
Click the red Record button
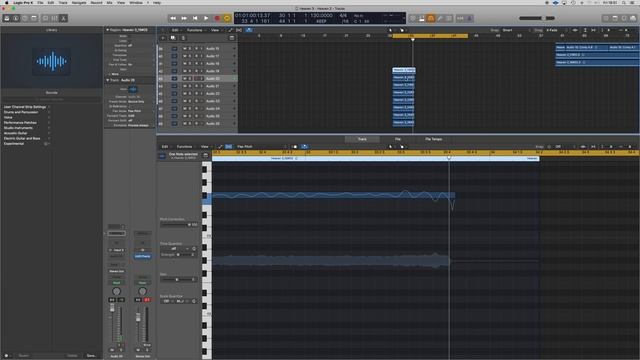click(x=217, y=18)
